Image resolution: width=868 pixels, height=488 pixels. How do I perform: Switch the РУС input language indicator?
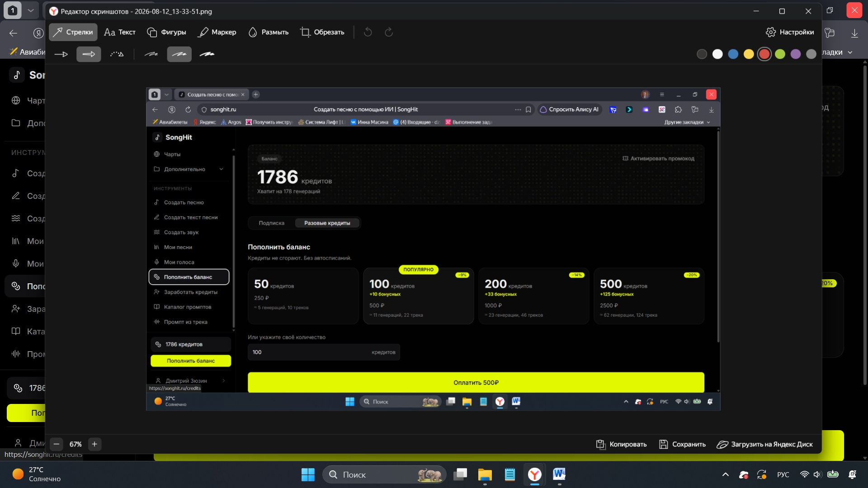click(x=783, y=474)
